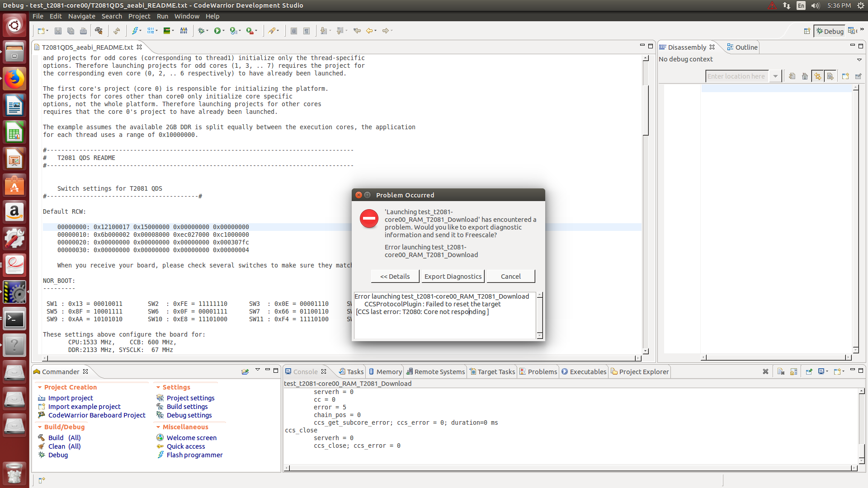The height and width of the screenshot is (488, 868).
Task: Collapse the Settings section in Commander
Action: 158,387
